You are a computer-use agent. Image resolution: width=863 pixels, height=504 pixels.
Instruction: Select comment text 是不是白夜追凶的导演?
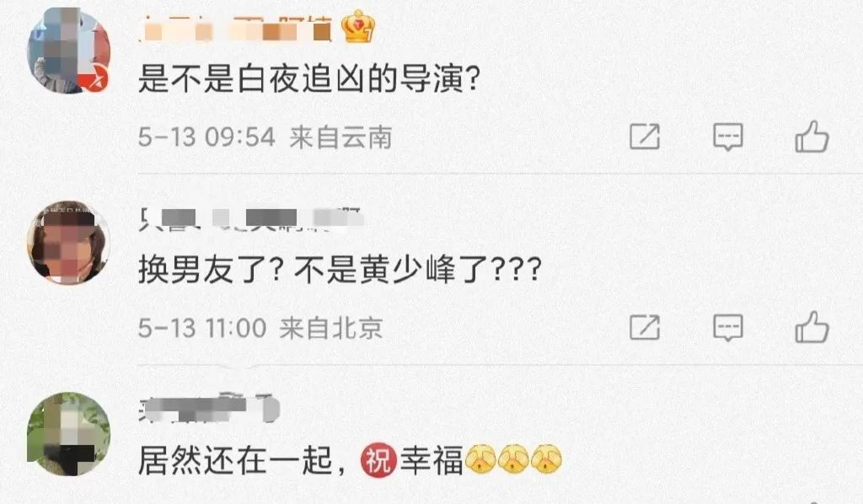pos(309,79)
